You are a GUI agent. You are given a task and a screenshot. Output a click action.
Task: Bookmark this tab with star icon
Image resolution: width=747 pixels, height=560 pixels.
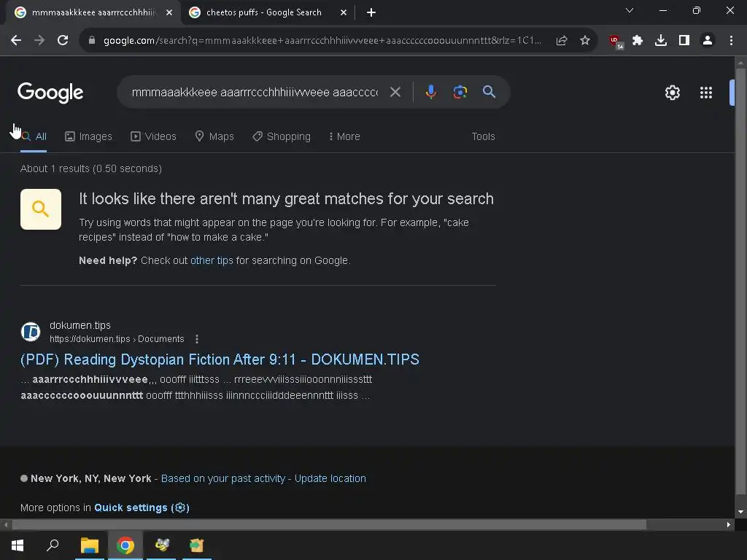click(585, 41)
